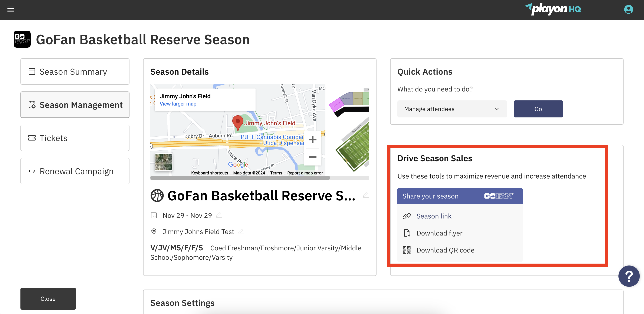
Task: Click the satellite view thumbnail on the map
Action: pyautogui.click(x=163, y=162)
